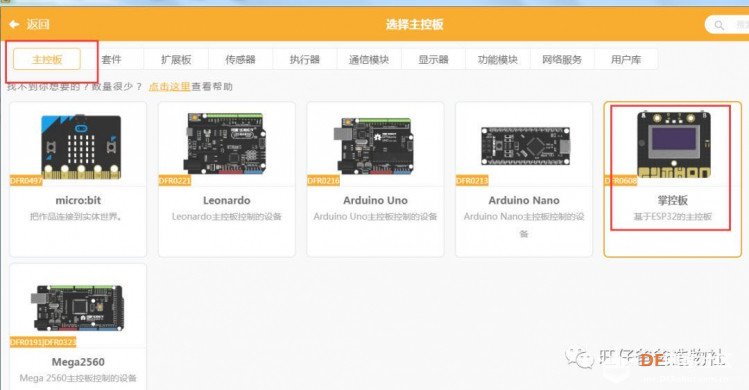Click the DFR0191|DFR0323 product tag
The height and width of the screenshot is (390, 749).
(x=43, y=342)
